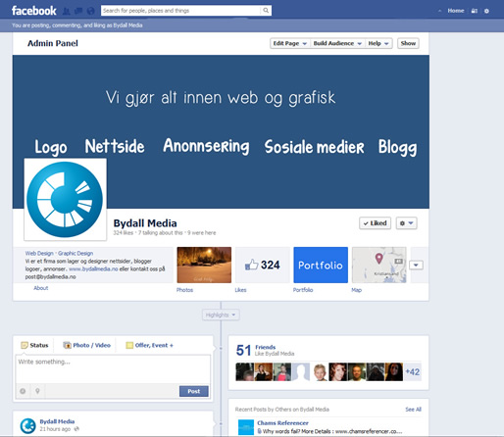Click the Facebook logo
The height and width of the screenshot is (437, 504).
34,11
